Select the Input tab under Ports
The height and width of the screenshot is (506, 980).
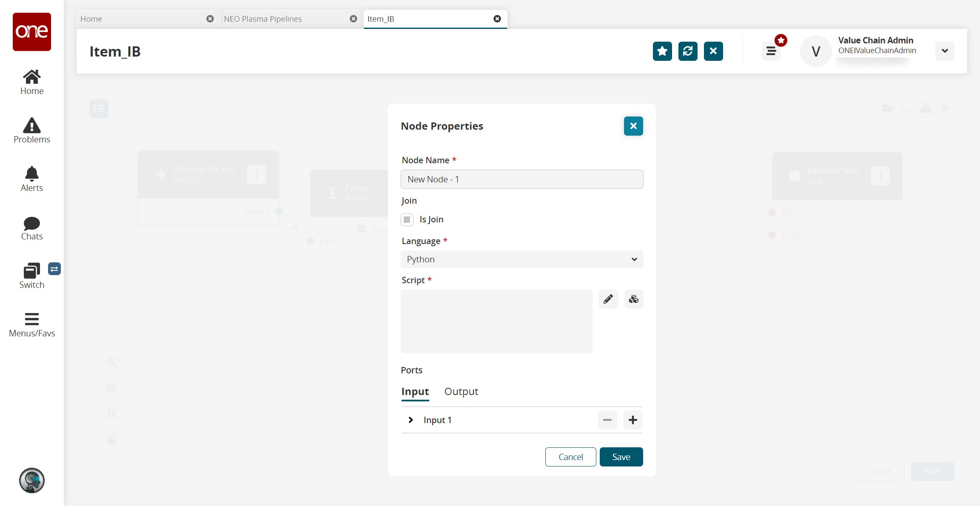point(415,391)
